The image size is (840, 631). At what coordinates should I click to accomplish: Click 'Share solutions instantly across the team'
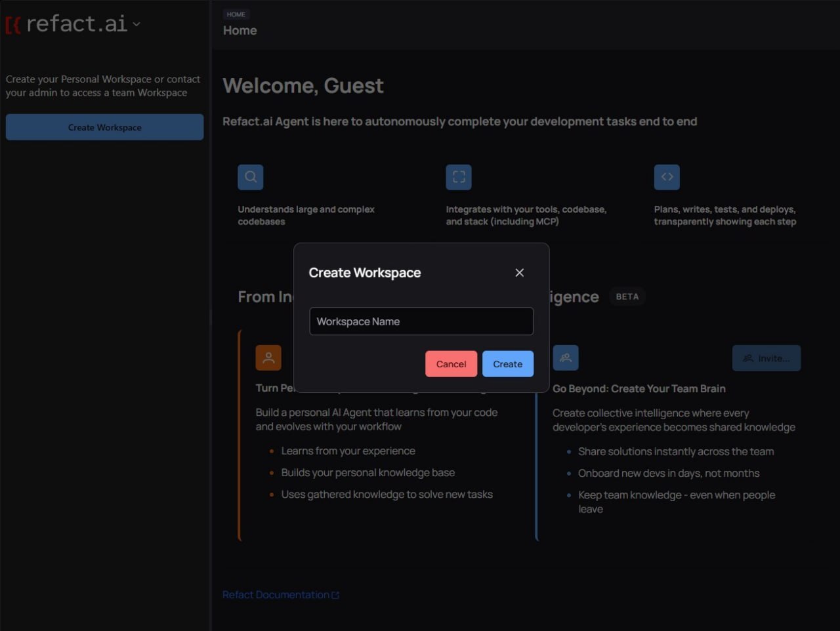(x=676, y=452)
